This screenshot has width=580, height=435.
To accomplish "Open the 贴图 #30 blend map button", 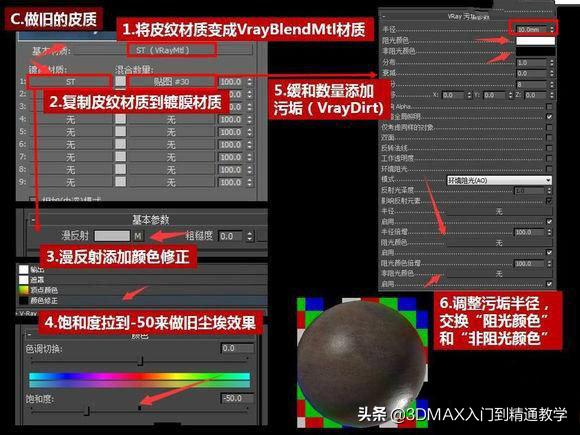I will (171, 82).
